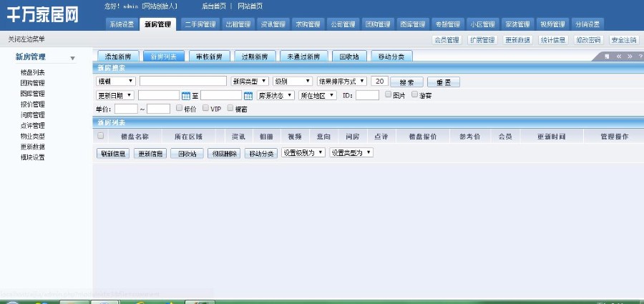Viewport: 644px width, 304px height.
Task: Switch to the 视频管理 top tab
Action: [x=552, y=24]
